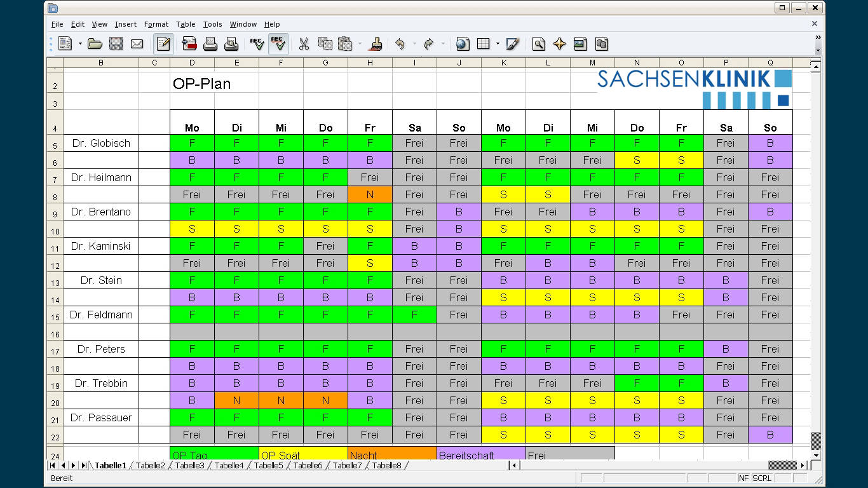Open the Navigator star icon
This screenshot has height=488, width=868.
pyautogui.click(x=559, y=44)
